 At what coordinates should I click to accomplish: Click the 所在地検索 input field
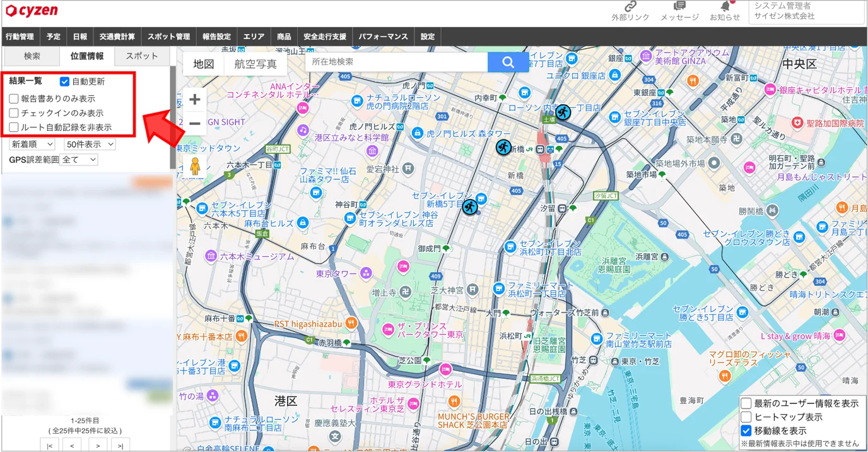(x=396, y=62)
